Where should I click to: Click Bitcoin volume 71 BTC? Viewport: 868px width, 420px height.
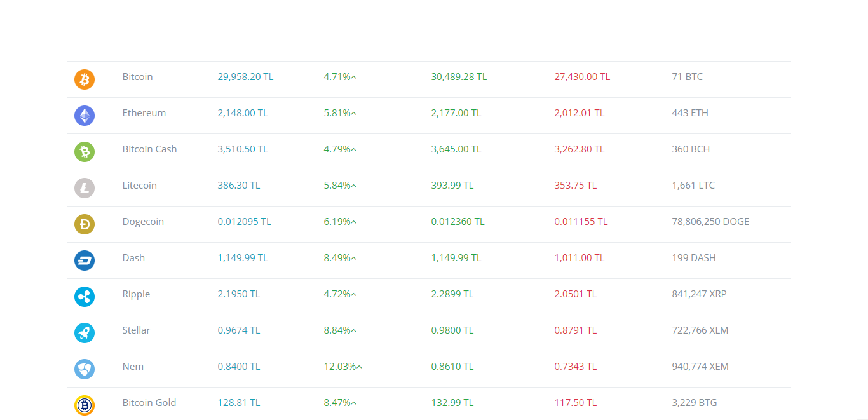(x=687, y=77)
